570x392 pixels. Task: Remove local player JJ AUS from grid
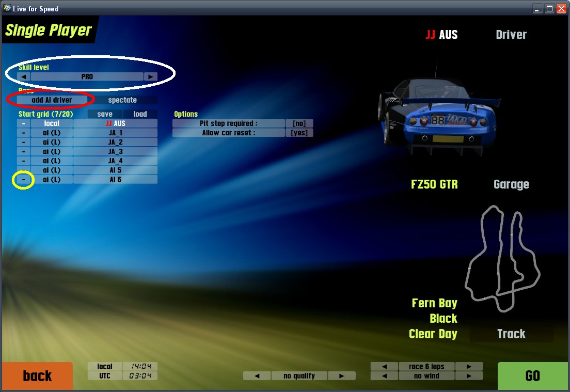point(24,123)
